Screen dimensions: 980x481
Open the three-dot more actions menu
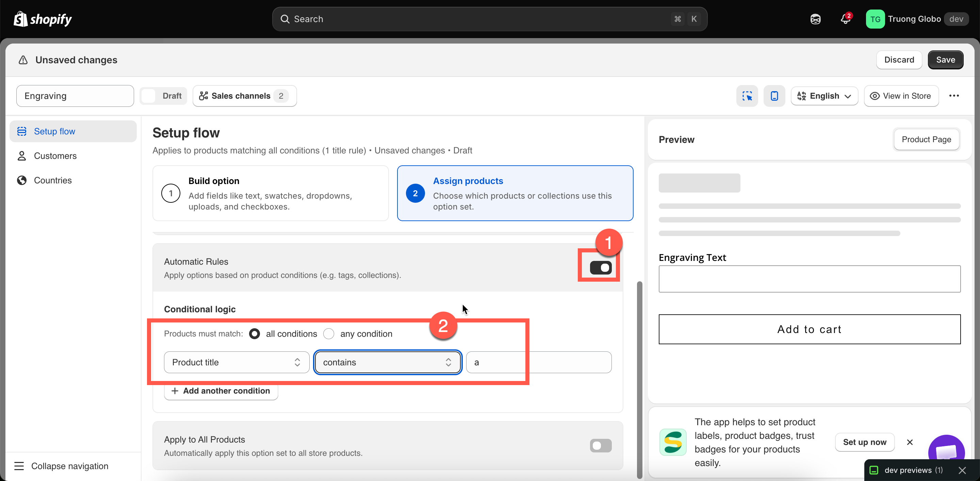click(x=954, y=96)
